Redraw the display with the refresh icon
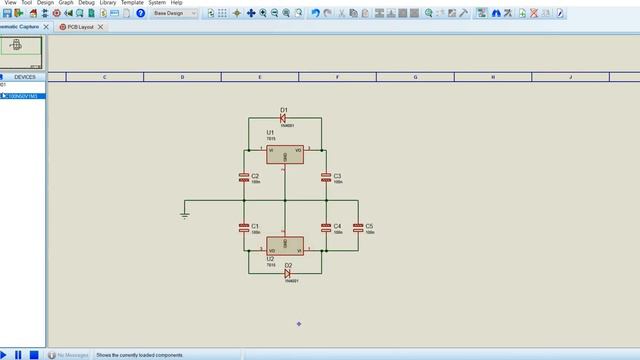The width and height of the screenshot is (640, 360). pyautogui.click(x=211, y=13)
